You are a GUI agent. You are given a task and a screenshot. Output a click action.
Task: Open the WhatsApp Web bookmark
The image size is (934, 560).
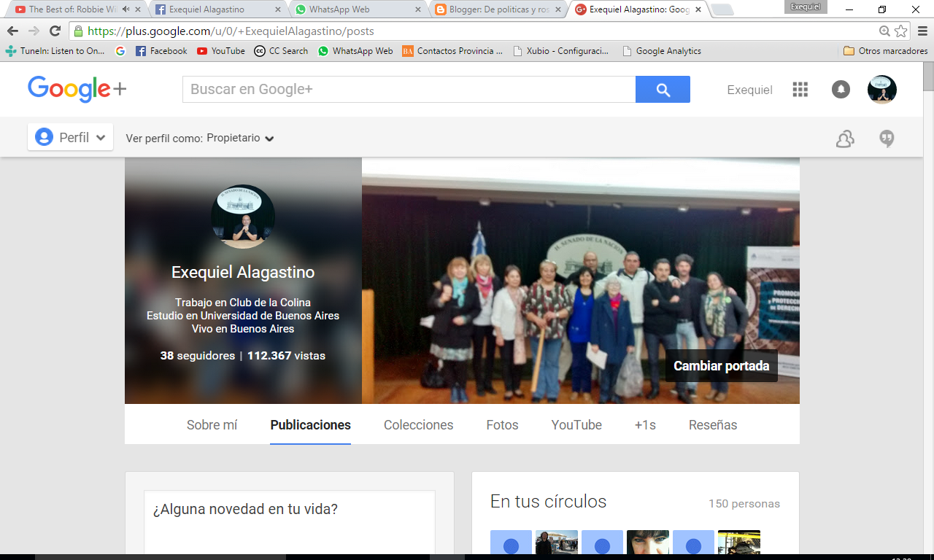[x=355, y=51]
